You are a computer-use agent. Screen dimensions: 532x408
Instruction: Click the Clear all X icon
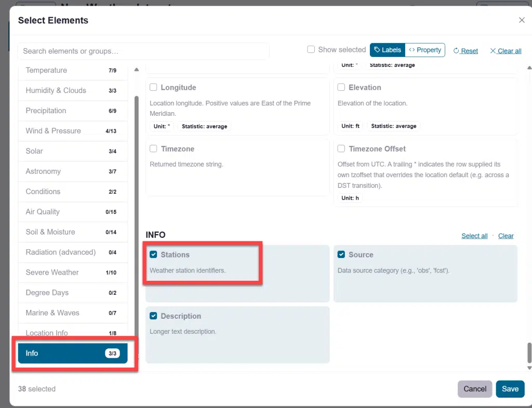pyautogui.click(x=493, y=51)
